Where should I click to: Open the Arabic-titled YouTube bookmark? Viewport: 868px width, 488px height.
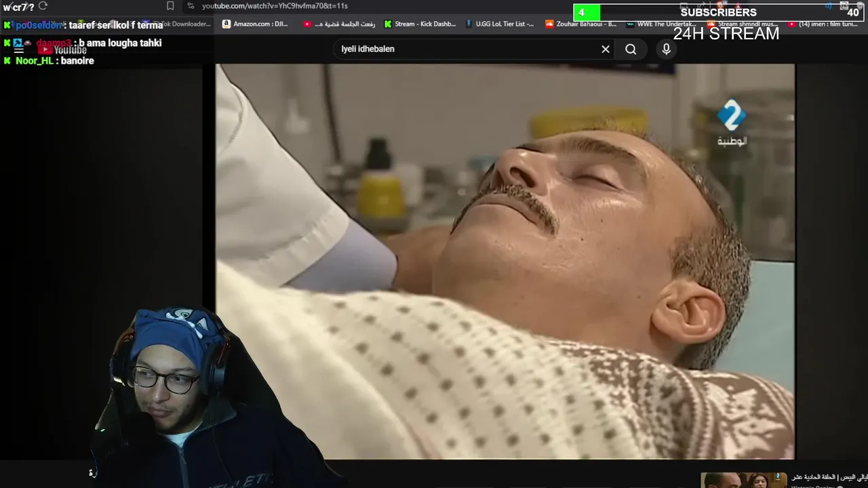point(339,24)
